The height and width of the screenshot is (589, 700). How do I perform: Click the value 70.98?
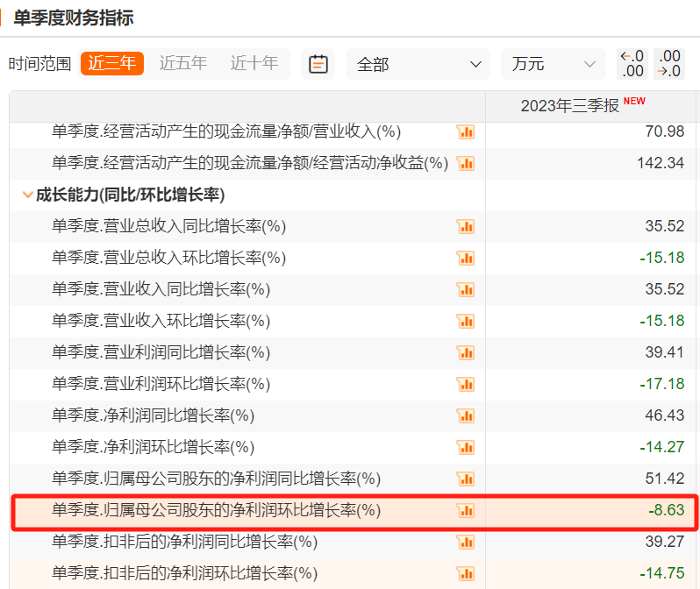[x=665, y=131]
